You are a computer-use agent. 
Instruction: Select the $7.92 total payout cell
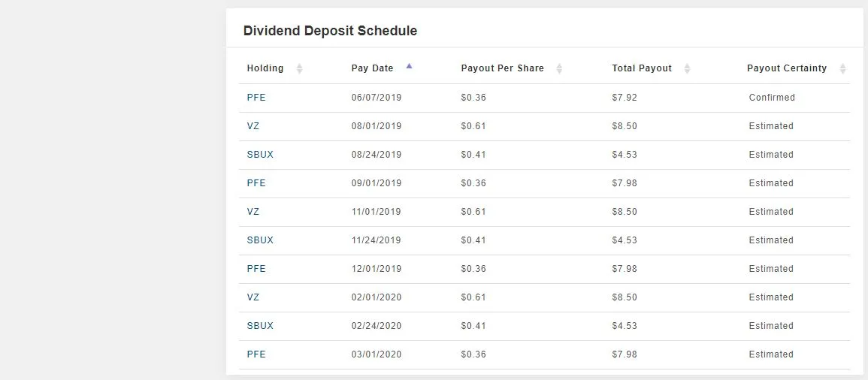[625, 98]
